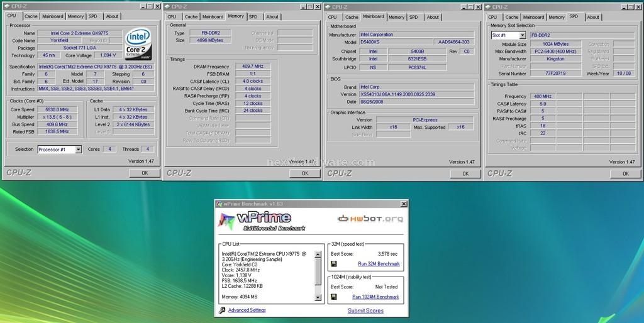Run the 1024M Benchmark
This screenshot has width=644, height=323.
pyautogui.click(x=375, y=297)
